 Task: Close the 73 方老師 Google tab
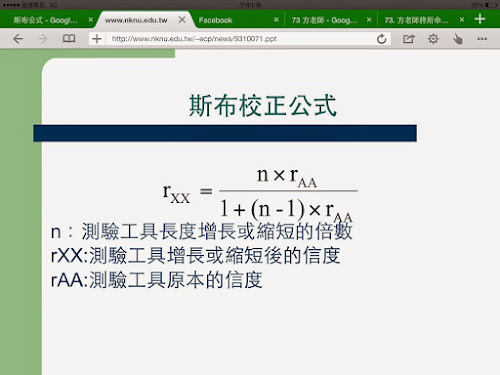369,20
